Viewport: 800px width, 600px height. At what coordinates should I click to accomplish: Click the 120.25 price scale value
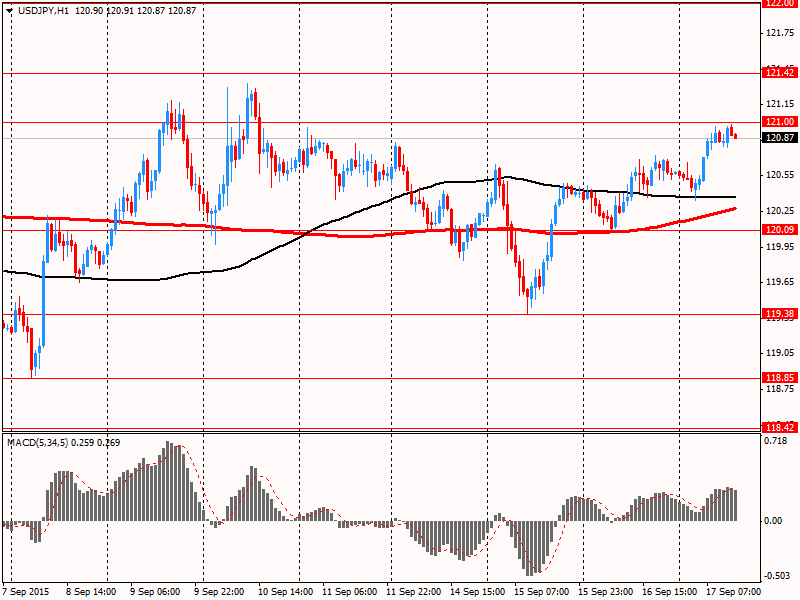[x=780, y=211]
